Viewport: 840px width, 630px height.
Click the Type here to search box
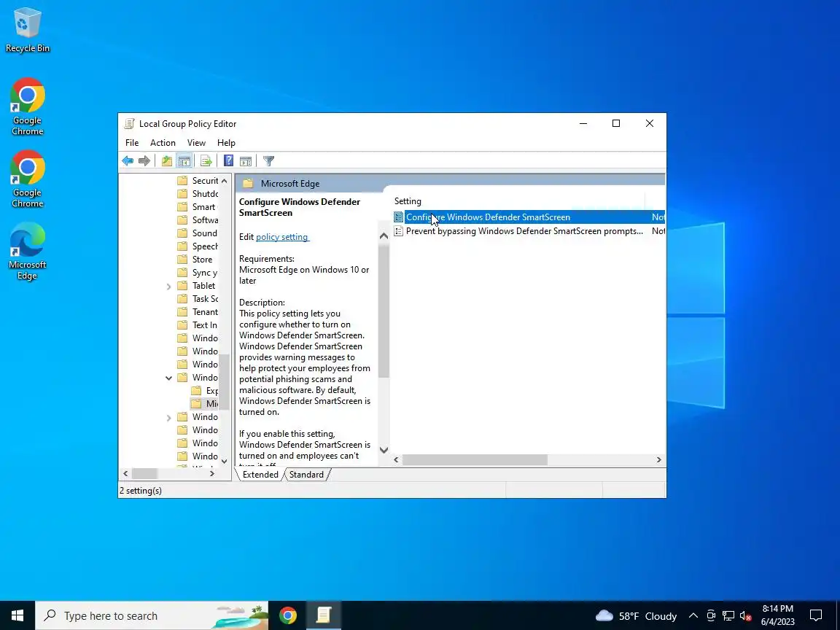coord(152,615)
